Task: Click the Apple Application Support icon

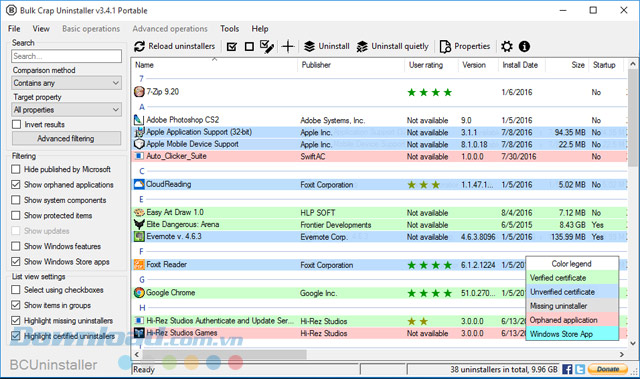Action: (139, 132)
